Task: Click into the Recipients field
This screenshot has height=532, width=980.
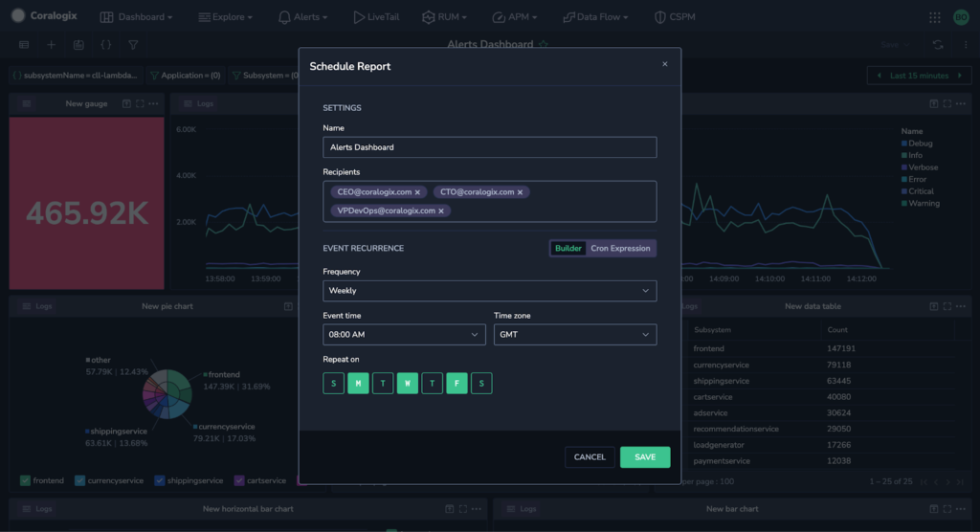Action: pyautogui.click(x=490, y=202)
